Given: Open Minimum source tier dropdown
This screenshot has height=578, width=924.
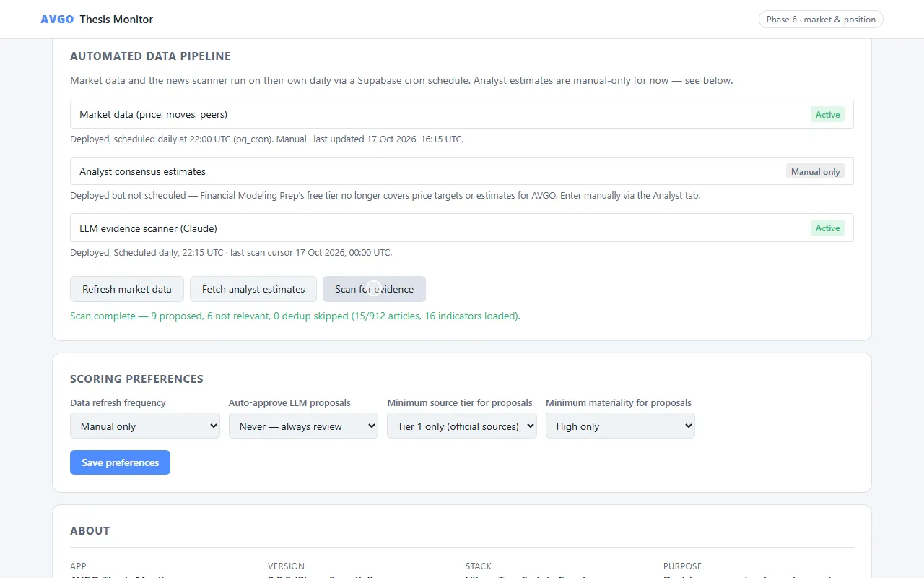Looking at the screenshot, I should (462, 426).
